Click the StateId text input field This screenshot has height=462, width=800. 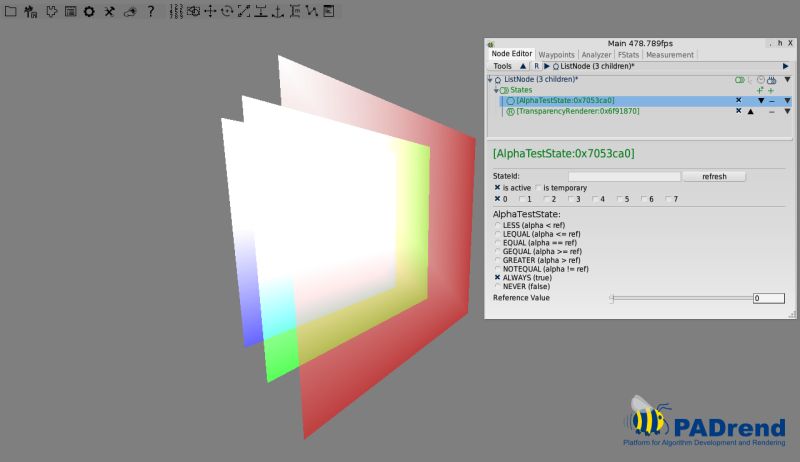pyautogui.click(x=624, y=176)
